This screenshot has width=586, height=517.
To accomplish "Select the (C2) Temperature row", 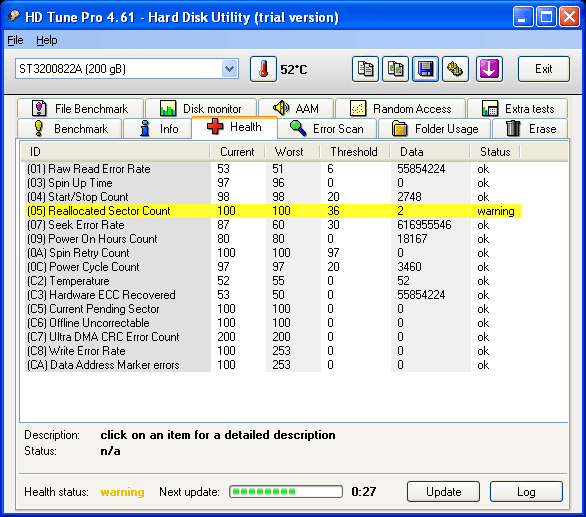I will click(x=273, y=281).
